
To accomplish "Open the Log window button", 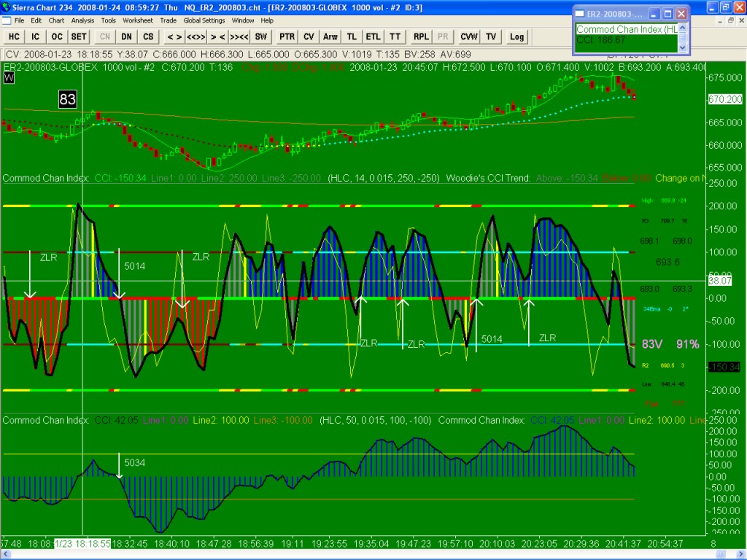I will 517,36.
